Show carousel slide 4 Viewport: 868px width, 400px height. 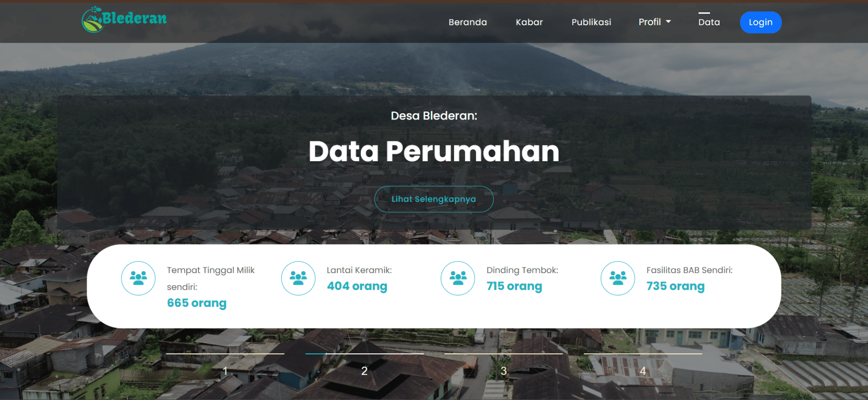click(643, 365)
